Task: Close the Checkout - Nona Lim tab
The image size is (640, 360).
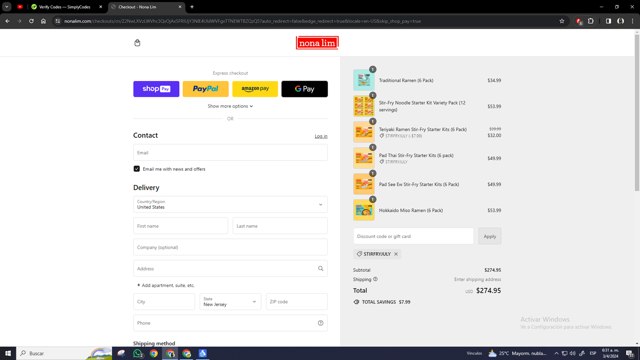Action: [x=180, y=7]
